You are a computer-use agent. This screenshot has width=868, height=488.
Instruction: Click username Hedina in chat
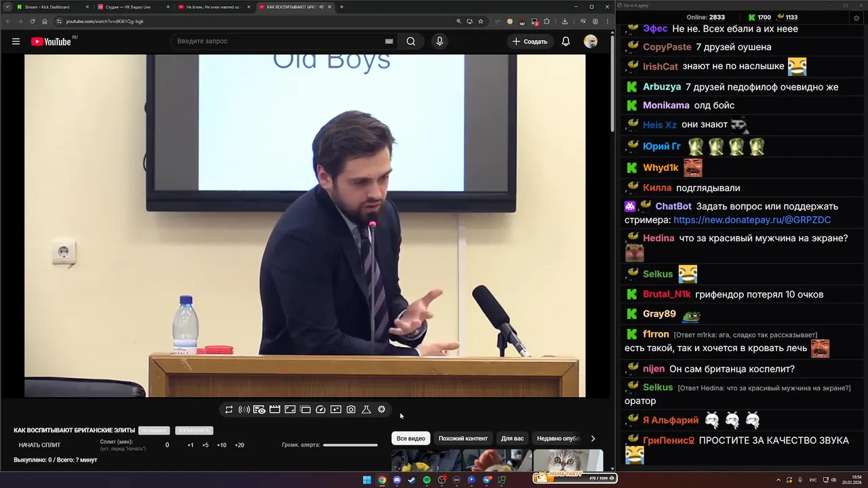[x=658, y=238]
